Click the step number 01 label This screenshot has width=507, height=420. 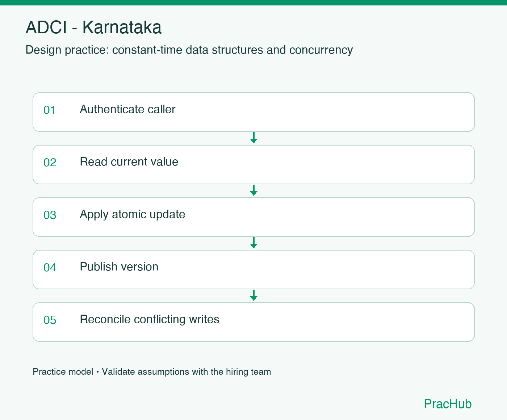coord(50,110)
